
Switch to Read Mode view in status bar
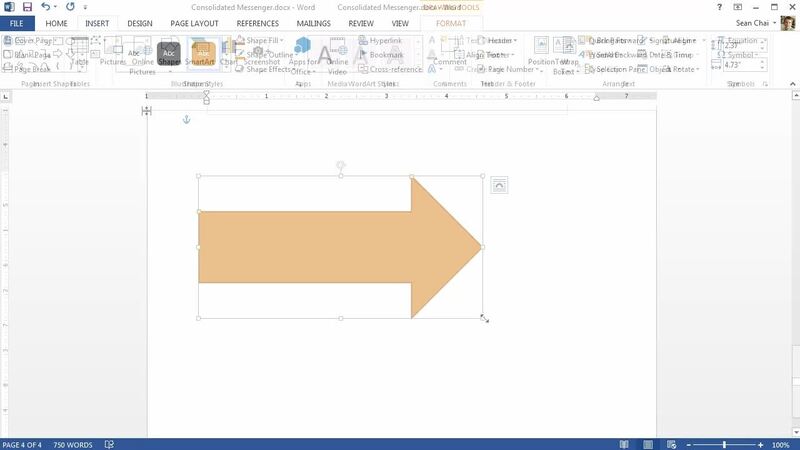pyautogui.click(x=624, y=444)
